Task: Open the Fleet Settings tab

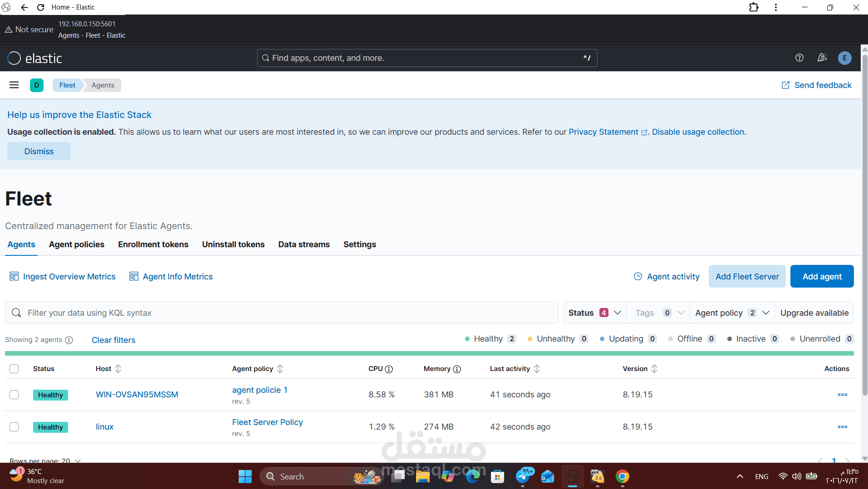Action: coord(360,244)
